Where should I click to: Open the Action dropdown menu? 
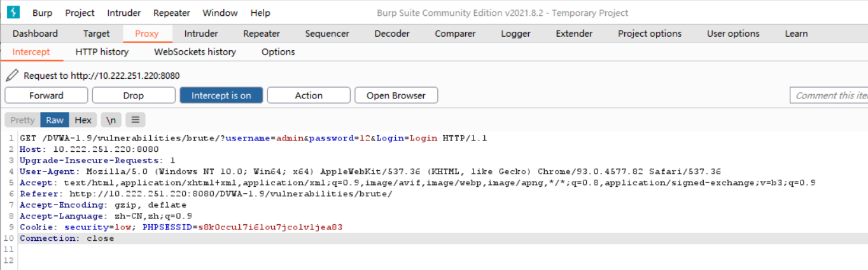[309, 95]
